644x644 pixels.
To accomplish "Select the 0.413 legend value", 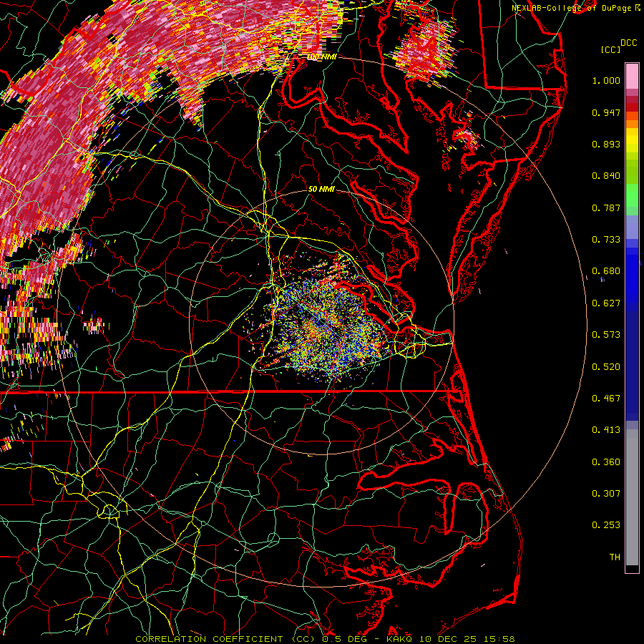I will point(606,430).
